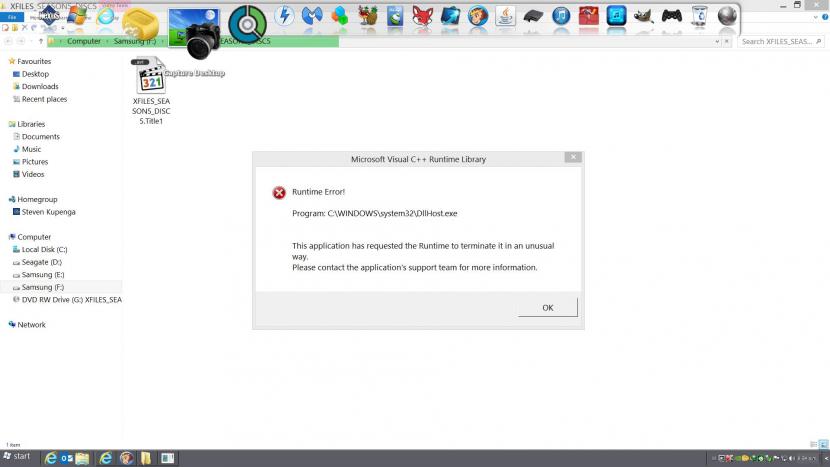Close the Microsoft Visual C++ Runtime Library dialog
The height and width of the screenshot is (467, 830).
click(573, 157)
